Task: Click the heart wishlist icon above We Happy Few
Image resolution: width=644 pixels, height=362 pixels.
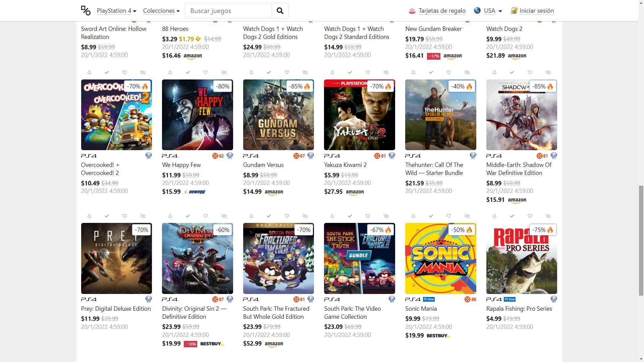Action: (206, 72)
